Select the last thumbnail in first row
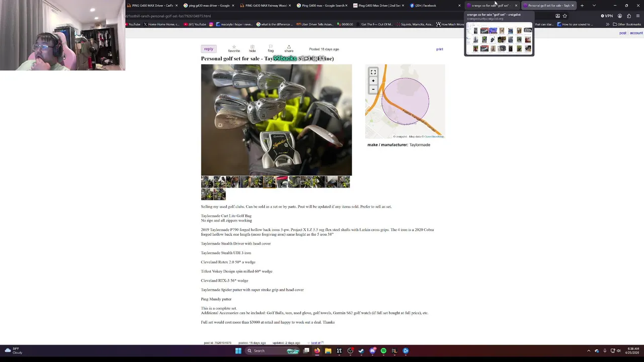Screen dimensions: 644x362 (x=344, y=182)
